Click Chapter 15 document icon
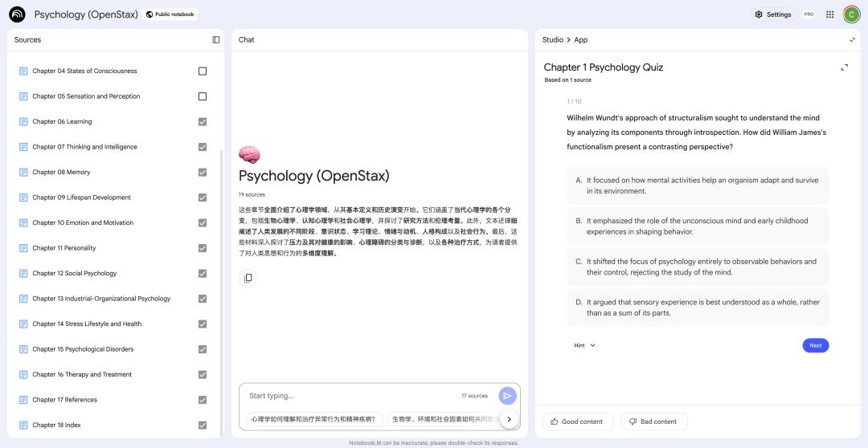 [x=23, y=349]
